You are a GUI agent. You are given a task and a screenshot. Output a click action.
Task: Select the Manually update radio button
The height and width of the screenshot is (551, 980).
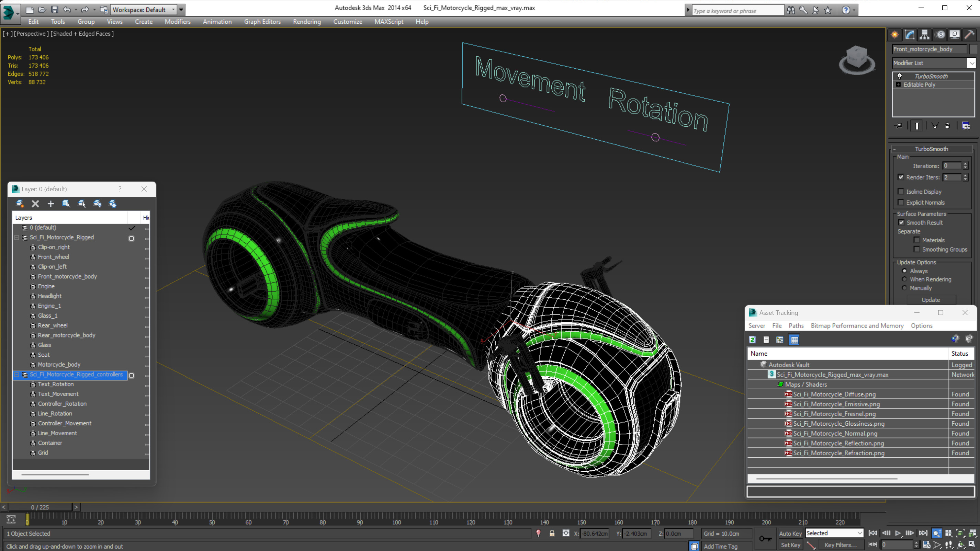pyautogui.click(x=905, y=288)
